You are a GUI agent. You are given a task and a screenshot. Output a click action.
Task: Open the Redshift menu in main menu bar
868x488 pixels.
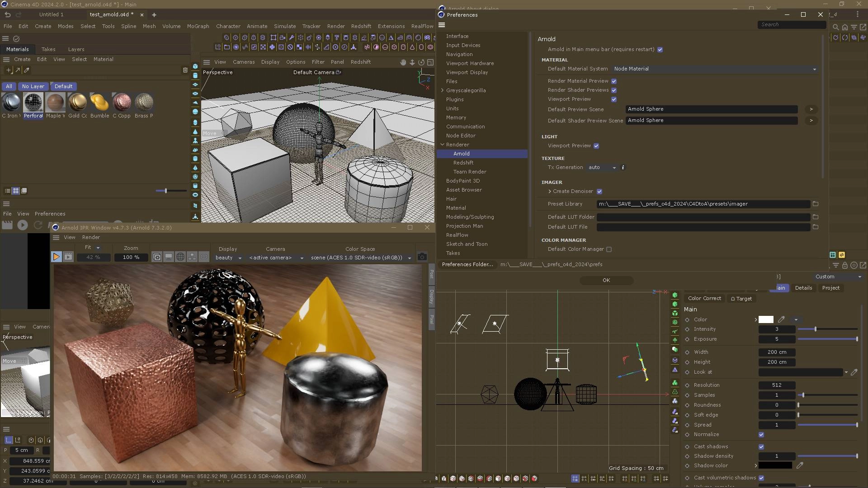click(361, 26)
